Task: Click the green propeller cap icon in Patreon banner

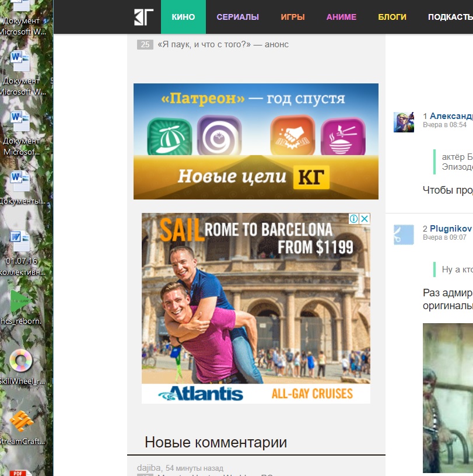Action: (169, 136)
